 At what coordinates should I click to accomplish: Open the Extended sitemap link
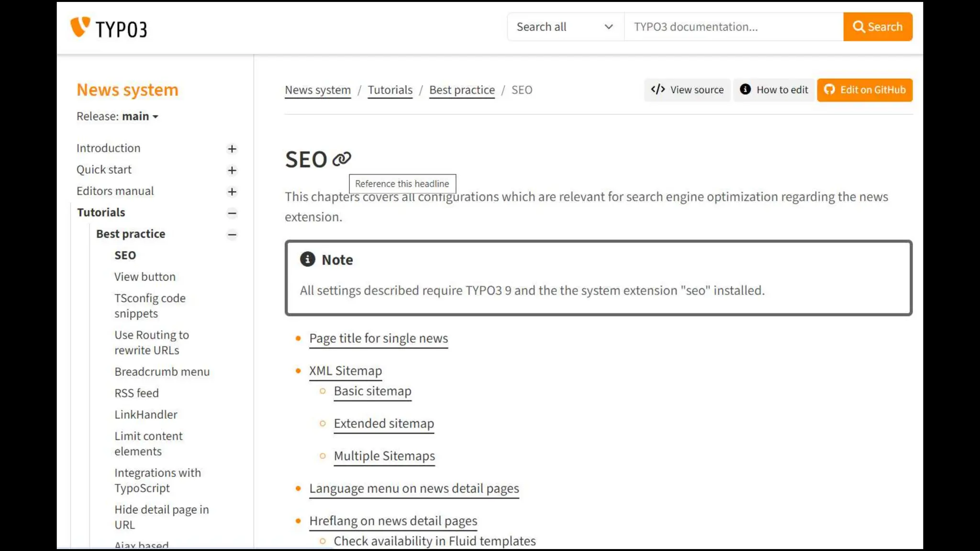(384, 423)
